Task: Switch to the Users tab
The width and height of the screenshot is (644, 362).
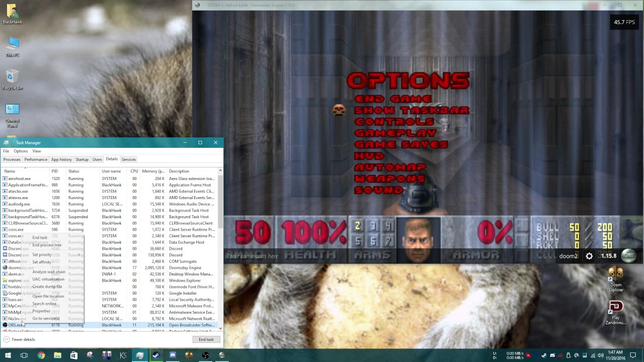Action: pyautogui.click(x=97, y=159)
